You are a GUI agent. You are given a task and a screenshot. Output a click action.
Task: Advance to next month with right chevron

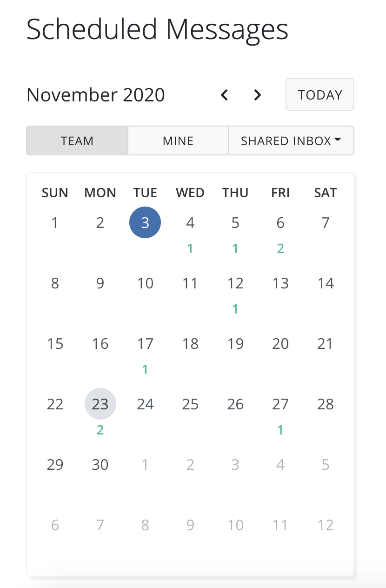coord(257,95)
